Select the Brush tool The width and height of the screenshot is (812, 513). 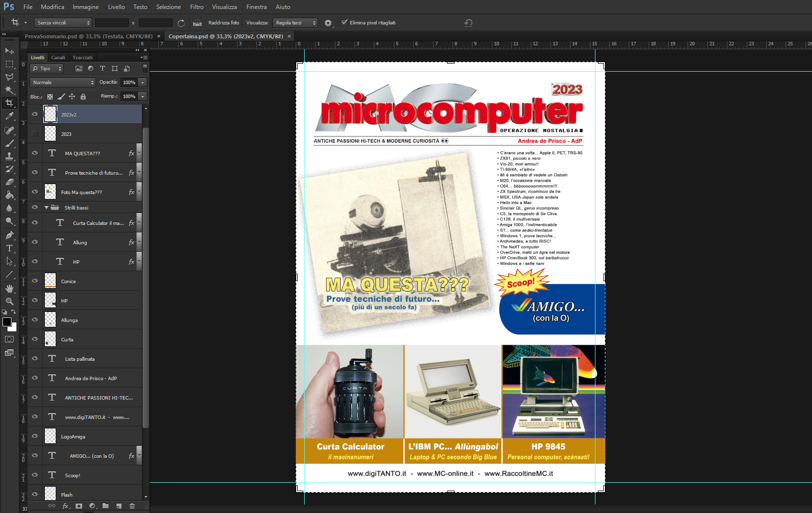(9, 143)
